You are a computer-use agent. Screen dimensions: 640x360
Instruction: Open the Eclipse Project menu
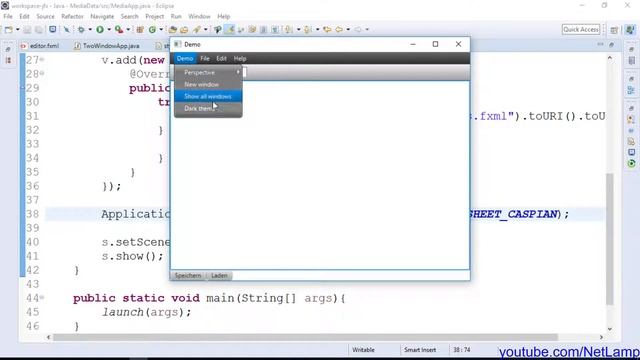[x=154, y=16]
